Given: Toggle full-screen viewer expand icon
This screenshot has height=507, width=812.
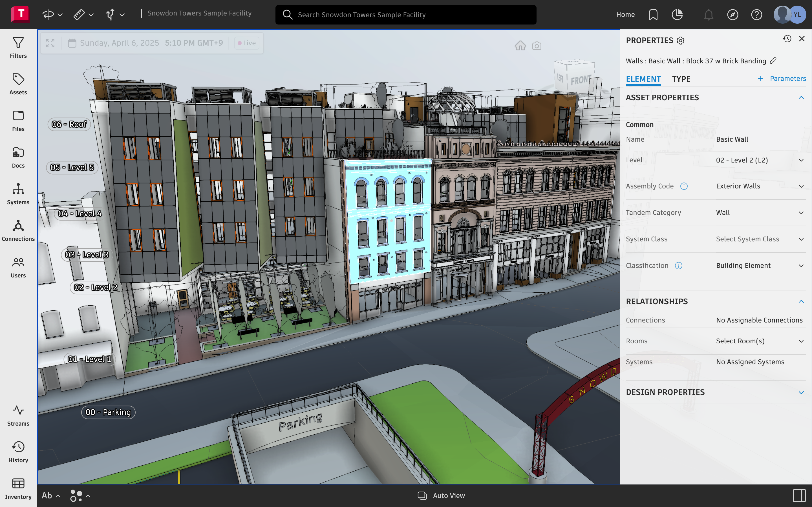Looking at the screenshot, I should point(50,43).
